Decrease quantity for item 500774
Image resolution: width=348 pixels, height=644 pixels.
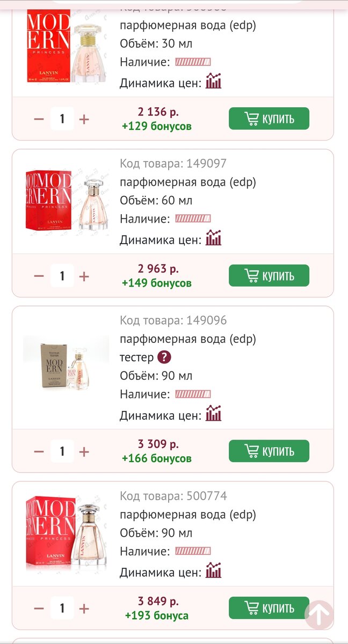point(38,608)
